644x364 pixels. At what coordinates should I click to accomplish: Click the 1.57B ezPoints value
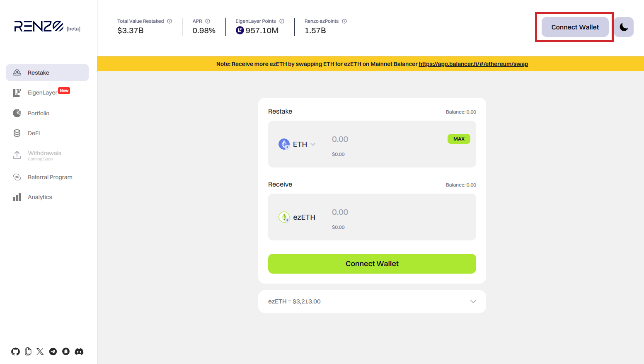[315, 31]
